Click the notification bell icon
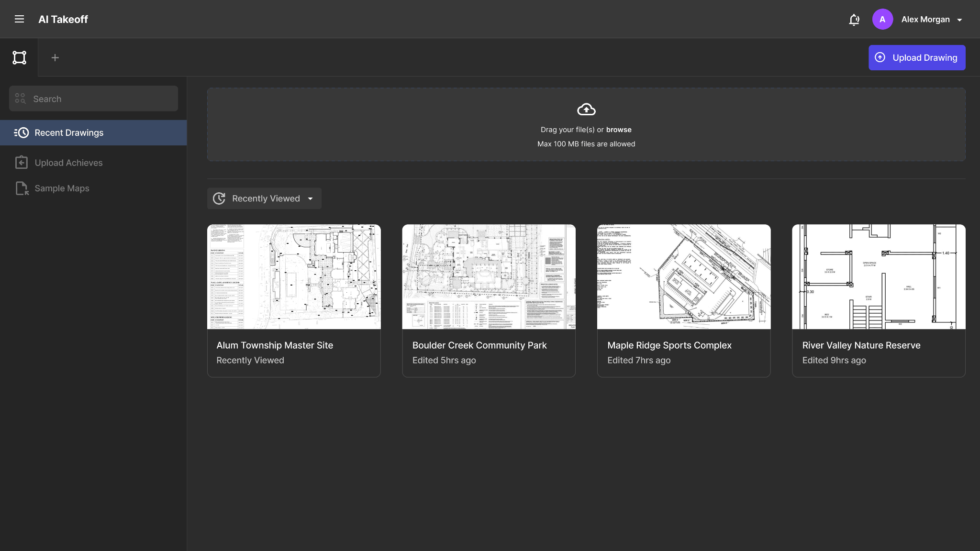Screen dimensions: 980x551 coord(854,20)
